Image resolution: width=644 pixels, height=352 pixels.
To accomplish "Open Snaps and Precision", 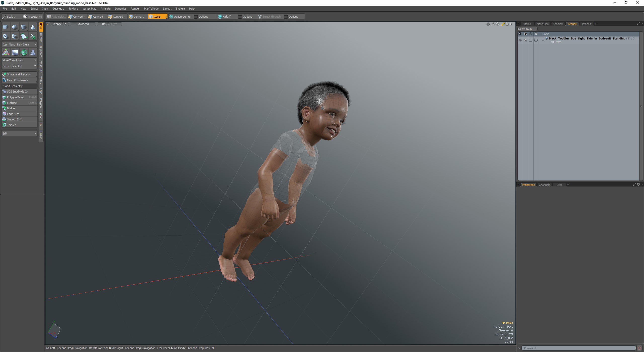I will pos(19,74).
